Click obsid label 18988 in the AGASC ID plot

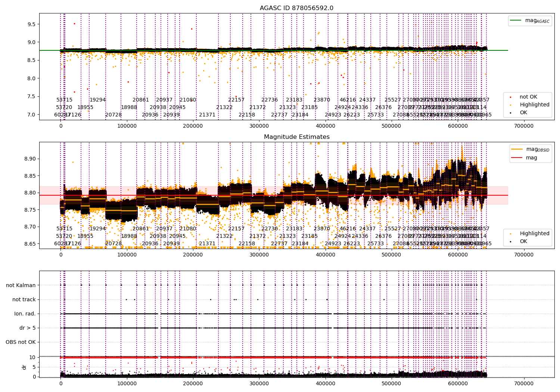point(129,108)
